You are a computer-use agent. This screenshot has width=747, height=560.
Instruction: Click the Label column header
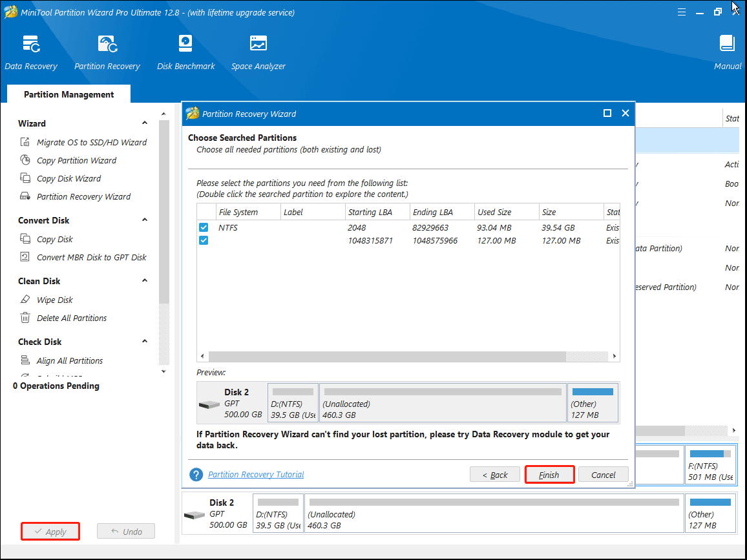click(313, 212)
